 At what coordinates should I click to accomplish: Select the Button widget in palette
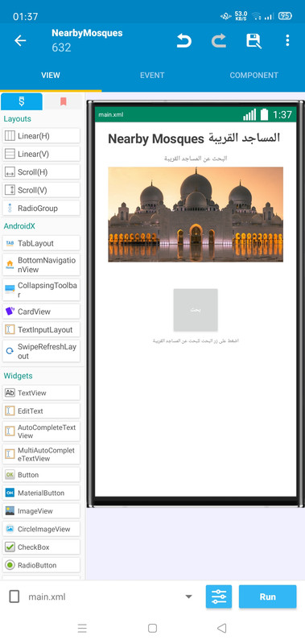click(x=41, y=475)
